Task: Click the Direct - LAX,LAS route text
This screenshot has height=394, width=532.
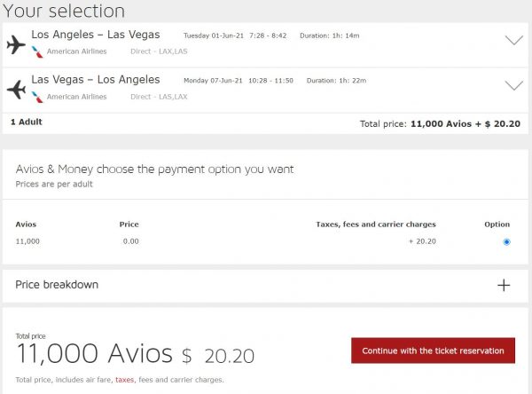Action: [x=158, y=51]
